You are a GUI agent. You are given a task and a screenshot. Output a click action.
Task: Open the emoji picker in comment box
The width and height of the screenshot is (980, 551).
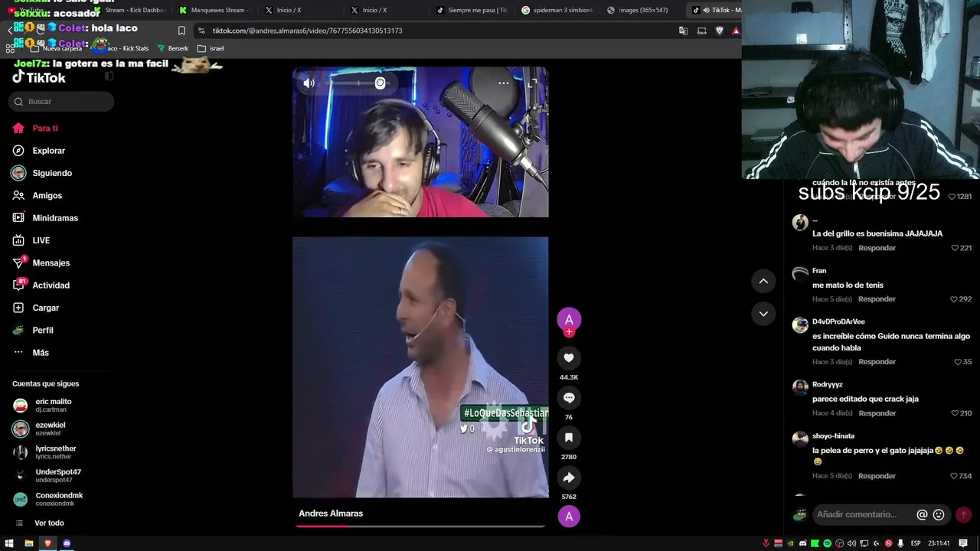939,515
